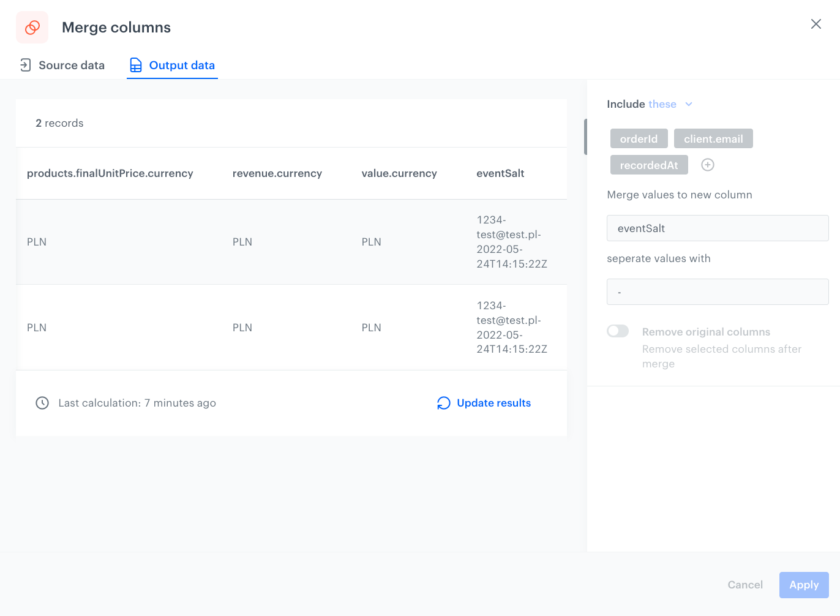Focus the separator value input field
Screen dimensions: 840x616
pyautogui.click(x=717, y=292)
